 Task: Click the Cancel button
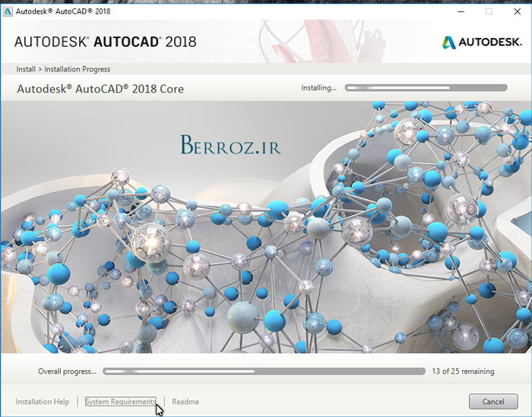click(x=493, y=401)
